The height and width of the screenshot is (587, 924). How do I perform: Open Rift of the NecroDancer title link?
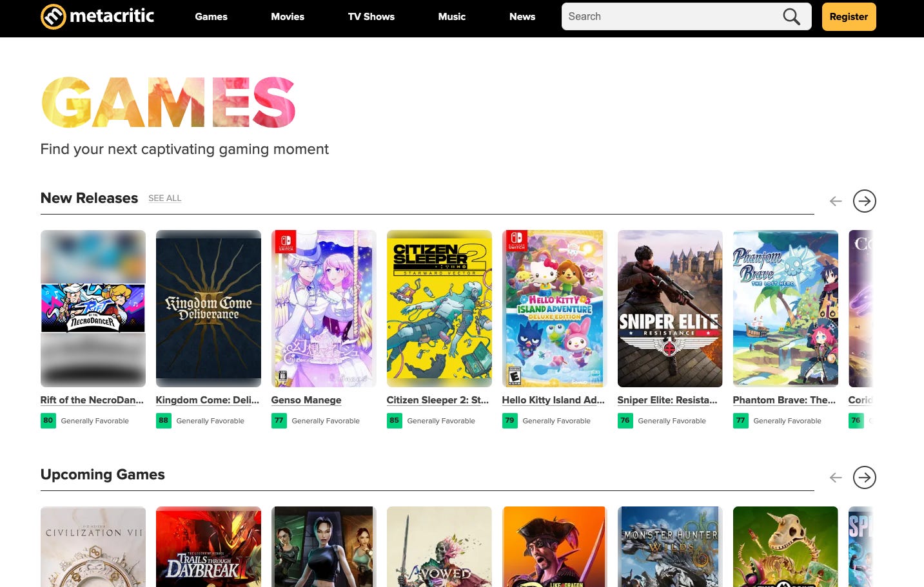(x=92, y=400)
